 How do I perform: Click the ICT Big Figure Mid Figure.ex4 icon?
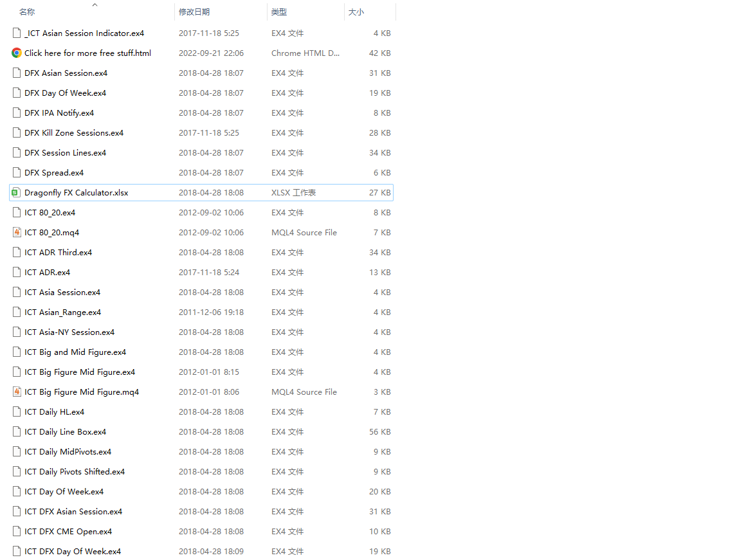[x=17, y=372]
